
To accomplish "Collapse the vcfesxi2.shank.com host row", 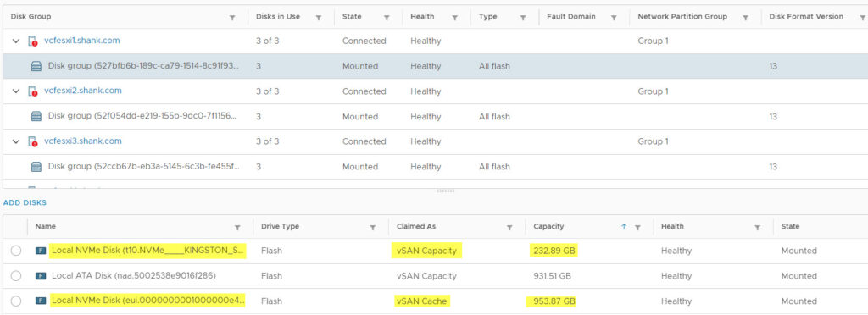I will point(16,91).
